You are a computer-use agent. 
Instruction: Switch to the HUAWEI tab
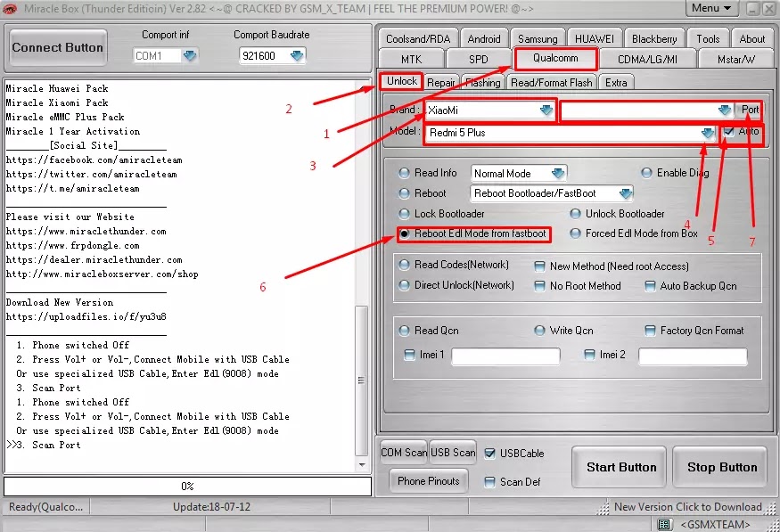[594, 39]
